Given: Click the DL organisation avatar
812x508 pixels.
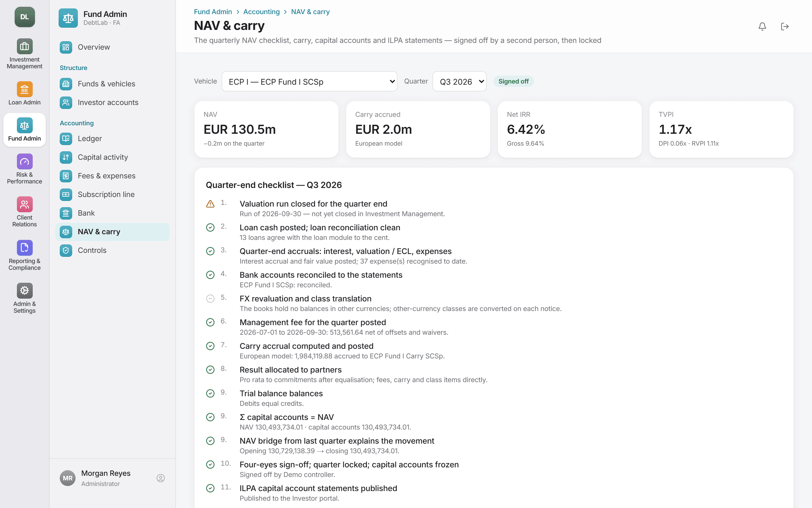Looking at the screenshot, I should [25, 17].
